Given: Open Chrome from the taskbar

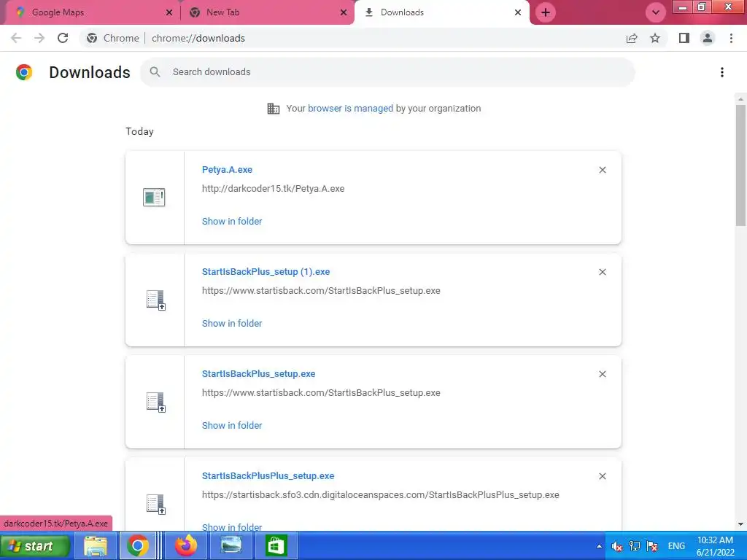Looking at the screenshot, I should 138,545.
